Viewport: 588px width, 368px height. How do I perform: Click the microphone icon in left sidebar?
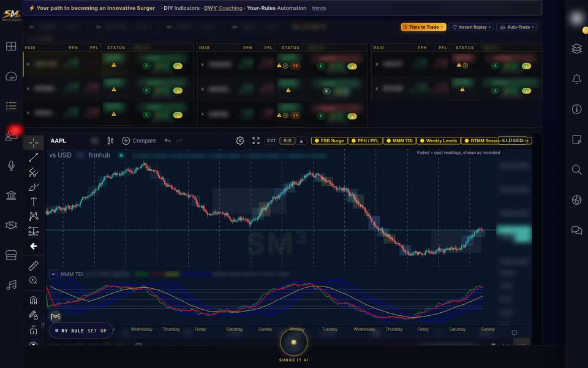pyautogui.click(x=11, y=166)
